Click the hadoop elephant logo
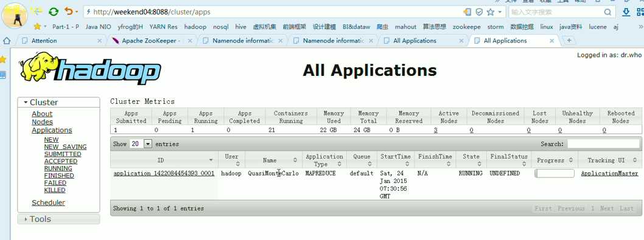 pyautogui.click(x=90, y=69)
